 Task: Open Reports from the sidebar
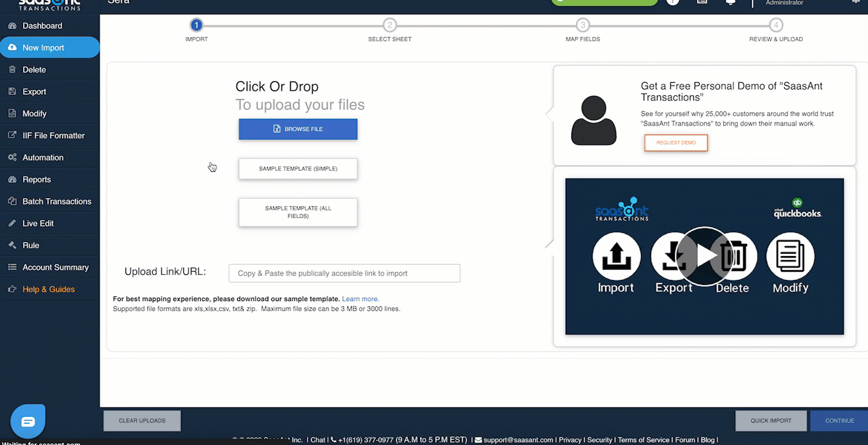[x=50, y=180]
